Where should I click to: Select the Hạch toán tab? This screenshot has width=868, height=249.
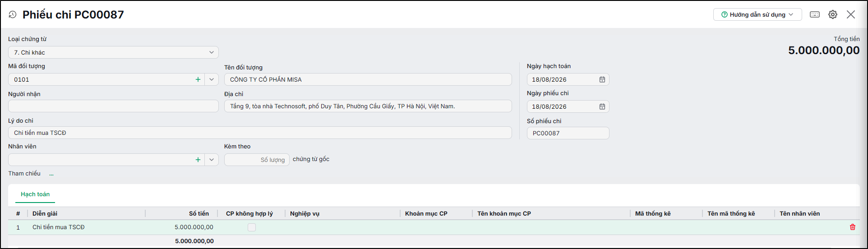(35, 194)
